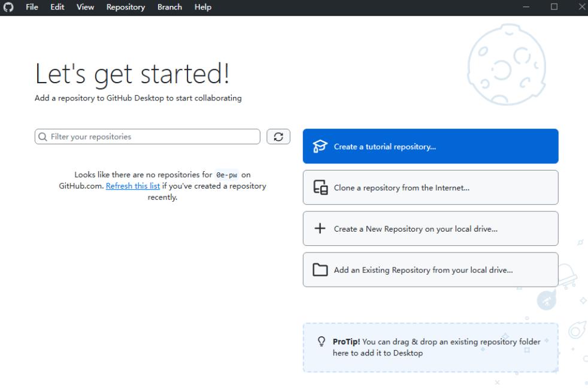Click the ProTip lightbulb icon
The width and height of the screenshot is (588, 389).
322,342
